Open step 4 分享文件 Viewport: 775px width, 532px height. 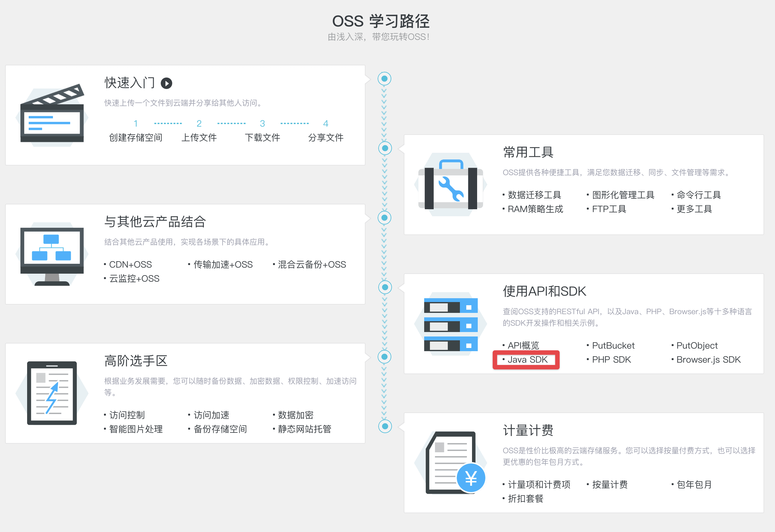[326, 137]
